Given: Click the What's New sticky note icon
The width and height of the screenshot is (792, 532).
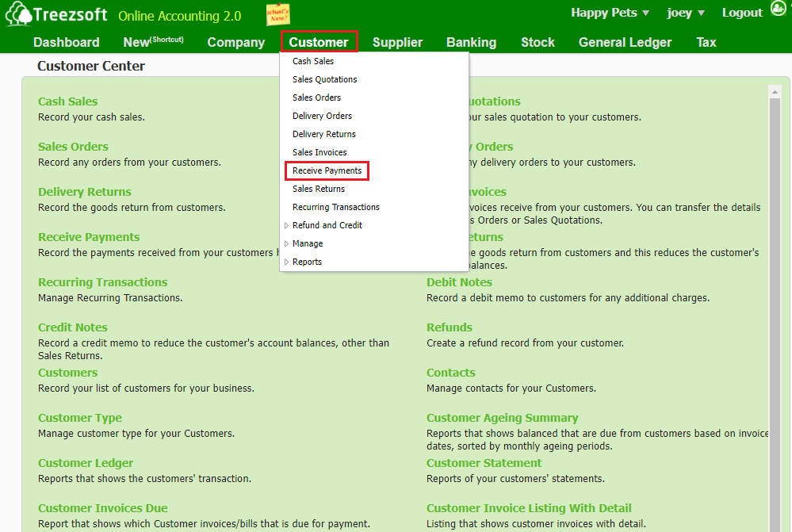Looking at the screenshot, I should [x=277, y=14].
